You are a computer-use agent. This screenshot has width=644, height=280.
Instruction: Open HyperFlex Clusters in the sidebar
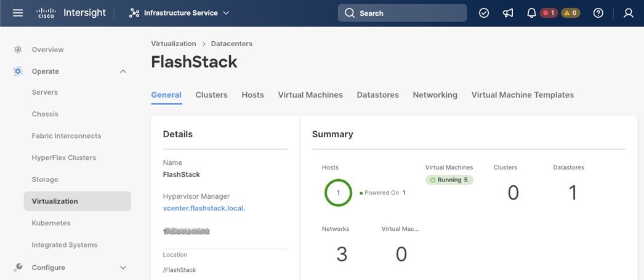(63, 158)
